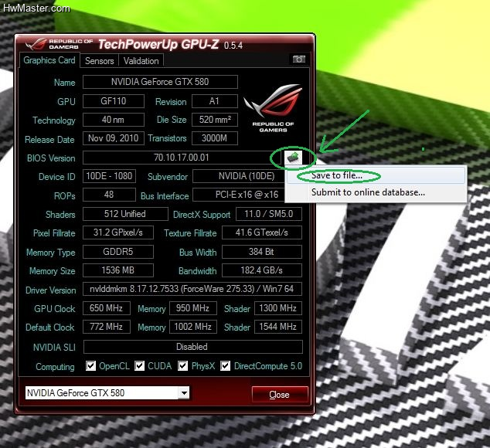This screenshot has height=448, width=490.
Task: Open the Validation tab
Action: click(141, 60)
